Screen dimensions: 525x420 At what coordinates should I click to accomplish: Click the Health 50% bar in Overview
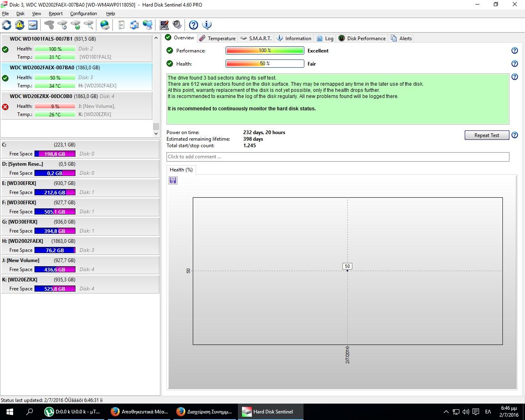[x=265, y=64]
